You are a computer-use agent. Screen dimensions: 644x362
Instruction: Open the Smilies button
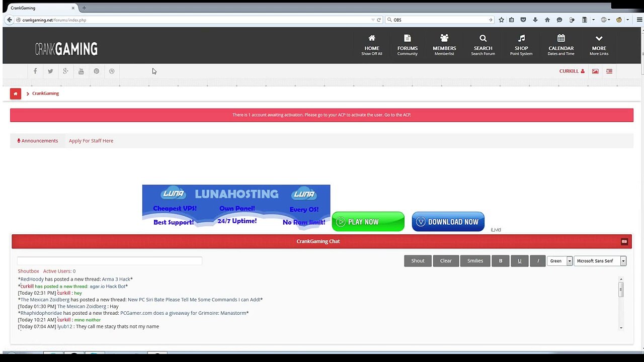[x=475, y=261]
